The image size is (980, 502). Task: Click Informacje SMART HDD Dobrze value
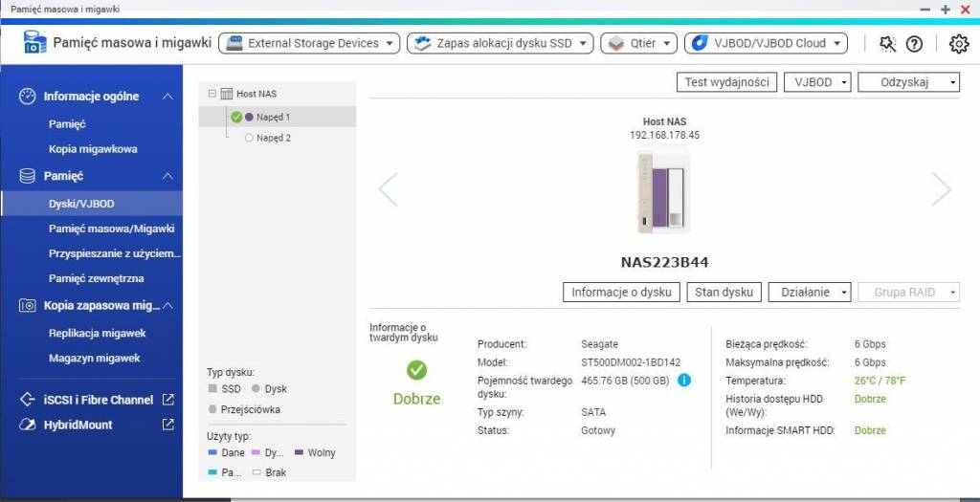(870, 430)
